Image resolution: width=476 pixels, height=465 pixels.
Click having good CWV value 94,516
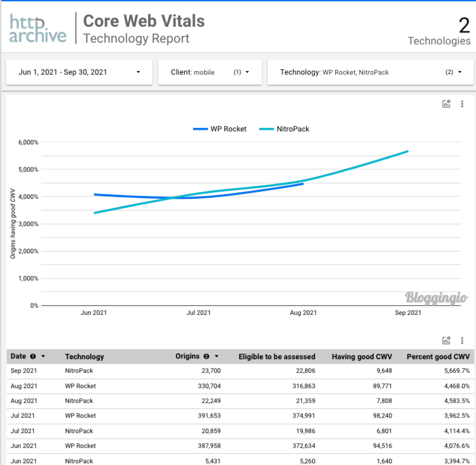pyautogui.click(x=382, y=446)
